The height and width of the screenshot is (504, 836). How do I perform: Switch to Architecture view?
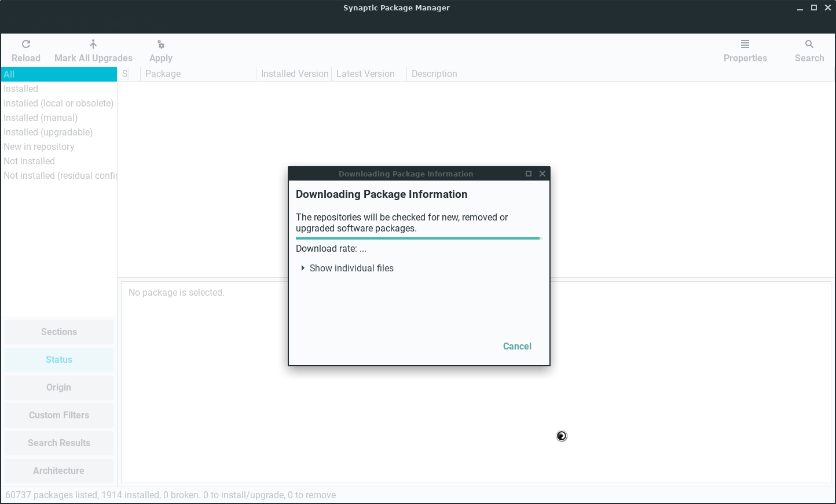click(59, 471)
